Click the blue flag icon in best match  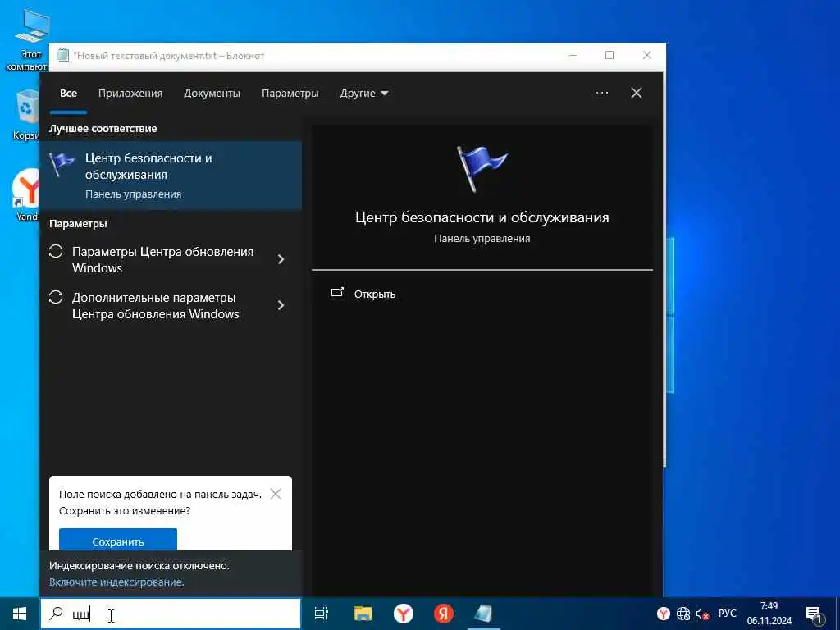pos(62,163)
